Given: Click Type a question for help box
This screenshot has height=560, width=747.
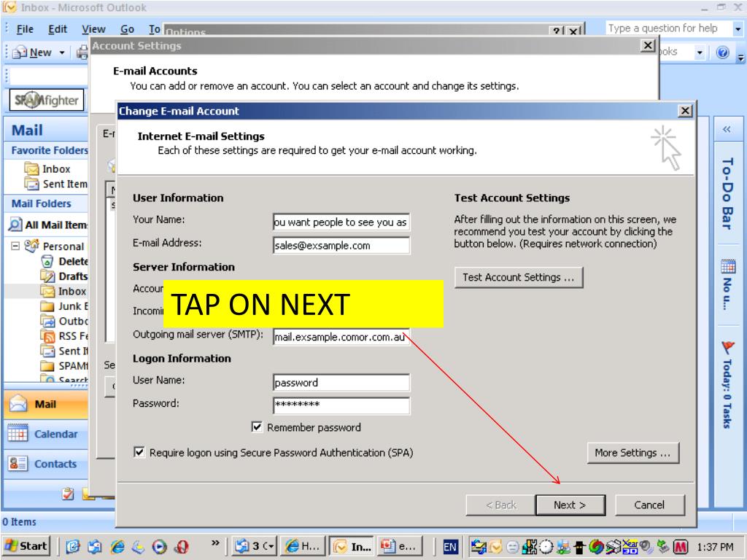Looking at the screenshot, I should (x=668, y=28).
